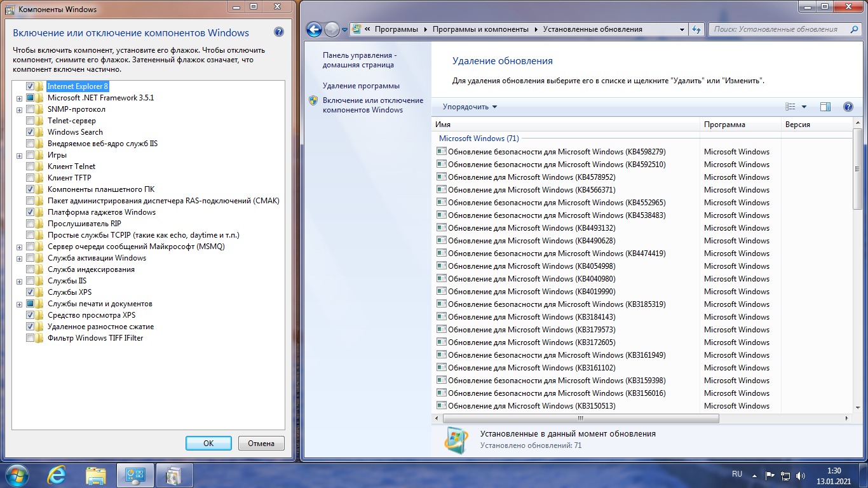This screenshot has width=868, height=488.
Task: Open the recent pages dropdown arrow
Action: click(344, 29)
